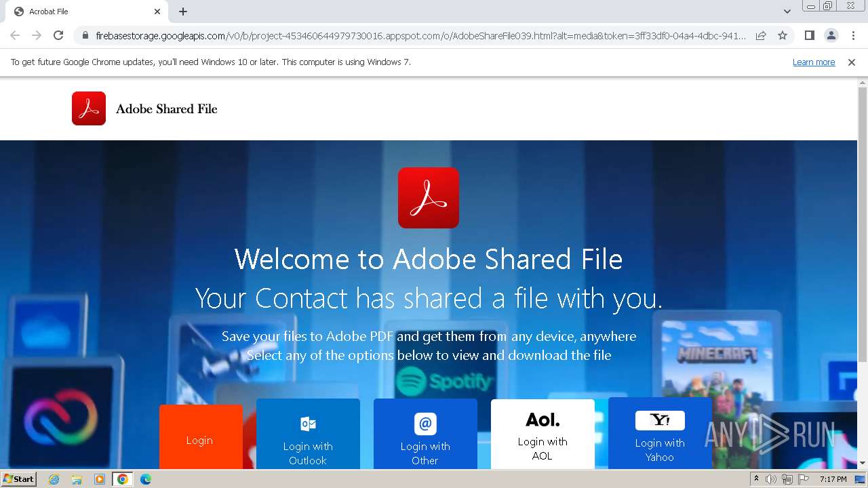
Task: Open the Learn more link
Action: (x=814, y=62)
